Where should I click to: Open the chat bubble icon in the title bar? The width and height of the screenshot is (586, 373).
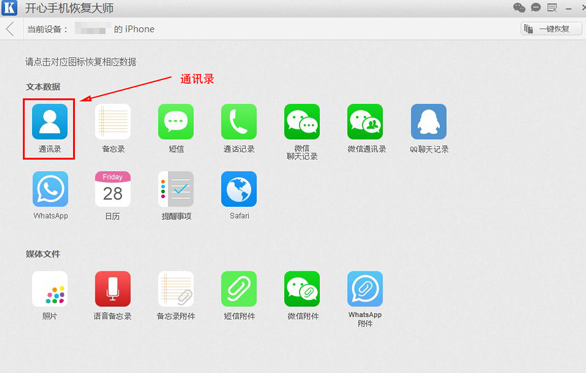pyautogui.click(x=536, y=7)
